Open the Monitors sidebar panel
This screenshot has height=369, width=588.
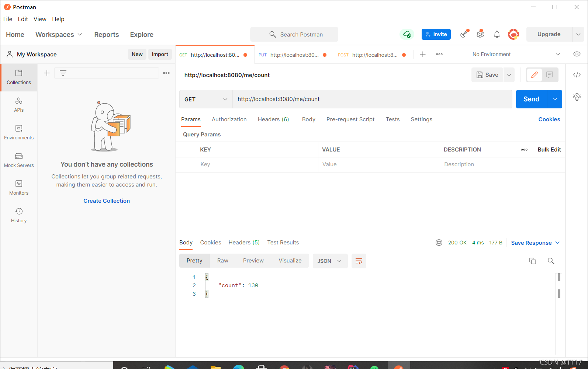[x=19, y=188]
